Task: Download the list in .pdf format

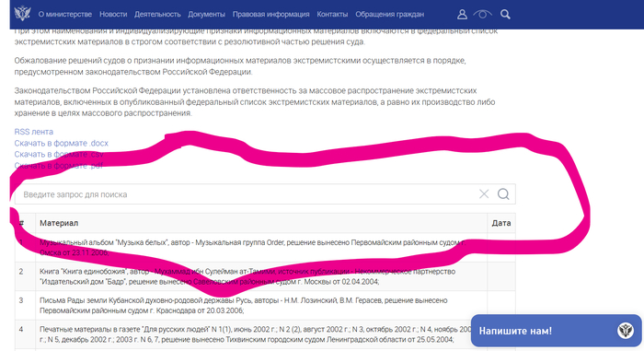Action: click(58, 166)
